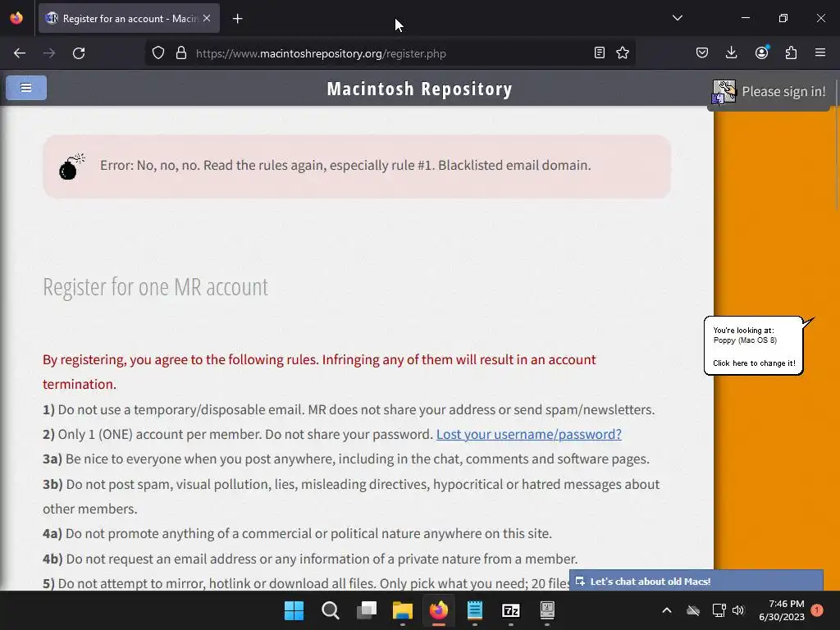Switch to Firefox in the taskbar

(439, 610)
